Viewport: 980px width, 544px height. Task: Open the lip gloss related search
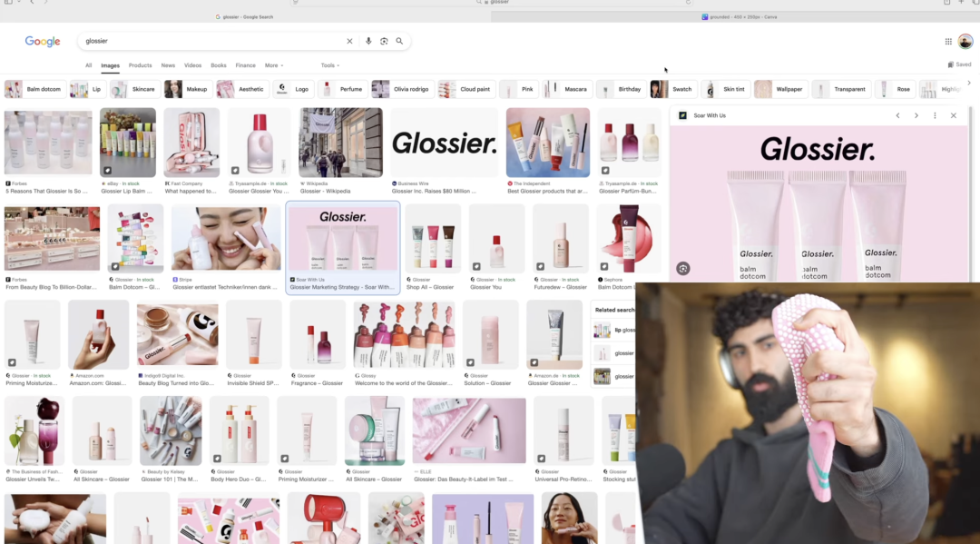click(614, 331)
